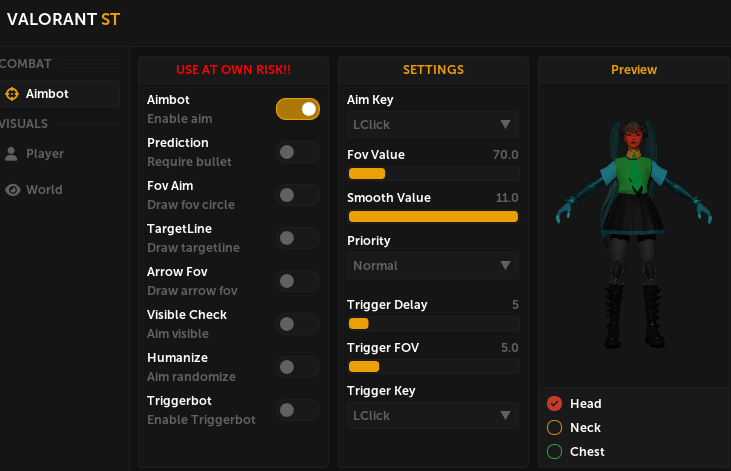
Task: Toggle Fov Aim circle drawing on
Action: click(298, 195)
